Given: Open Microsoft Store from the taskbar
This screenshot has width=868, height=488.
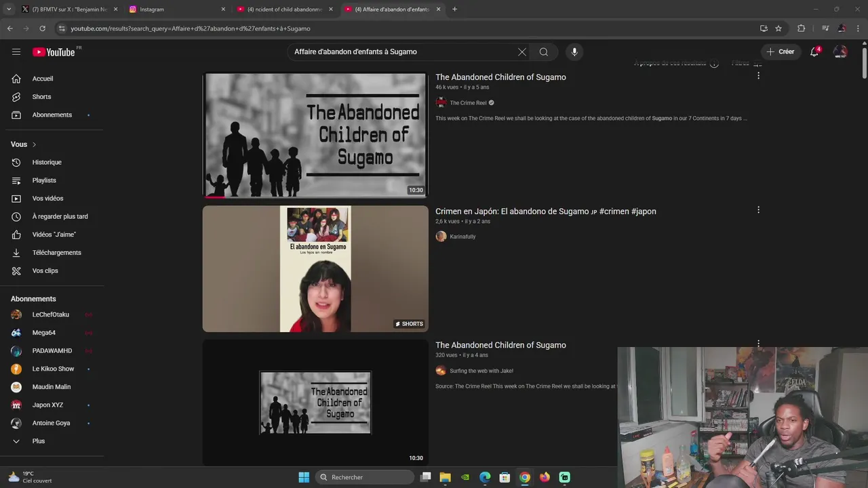Looking at the screenshot, I should click(505, 477).
